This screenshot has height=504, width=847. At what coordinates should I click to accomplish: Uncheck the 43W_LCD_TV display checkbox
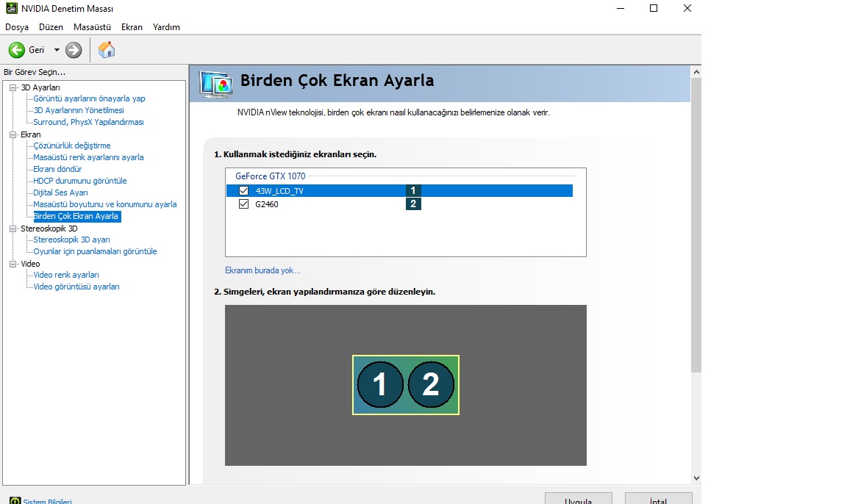243,190
